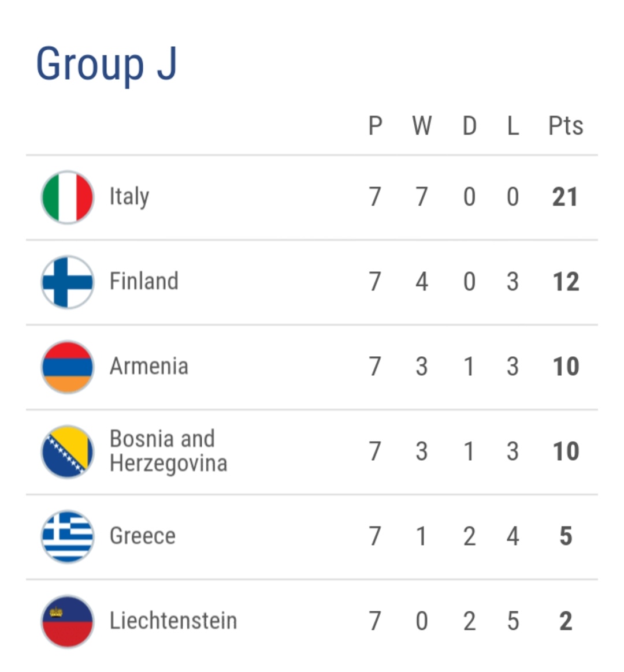Click the D column header
Viewport: 624px width, 672px height.
(469, 126)
